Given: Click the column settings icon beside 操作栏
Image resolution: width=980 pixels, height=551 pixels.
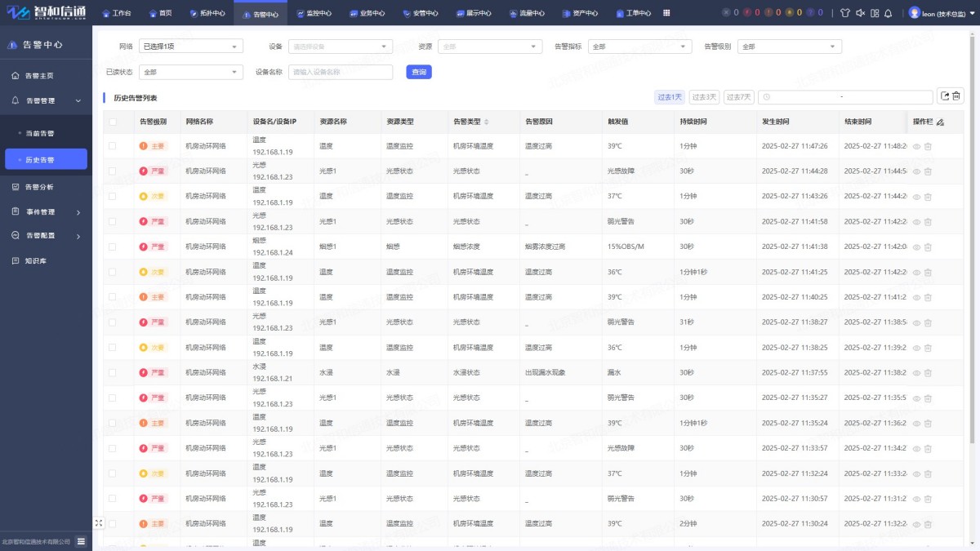Looking at the screenshot, I should pyautogui.click(x=940, y=122).
